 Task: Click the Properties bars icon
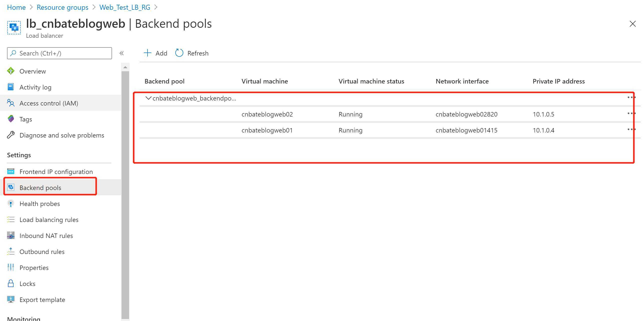coord(11,267)
